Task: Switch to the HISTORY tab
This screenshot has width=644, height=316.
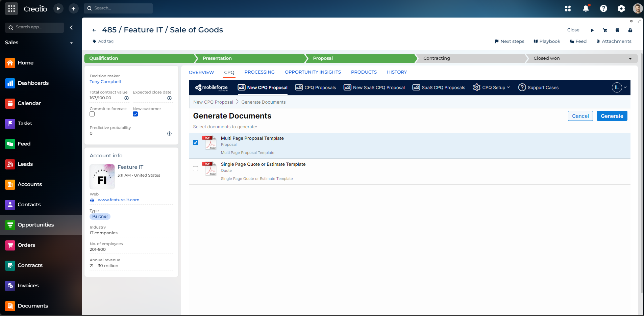Action: (397, 72)
